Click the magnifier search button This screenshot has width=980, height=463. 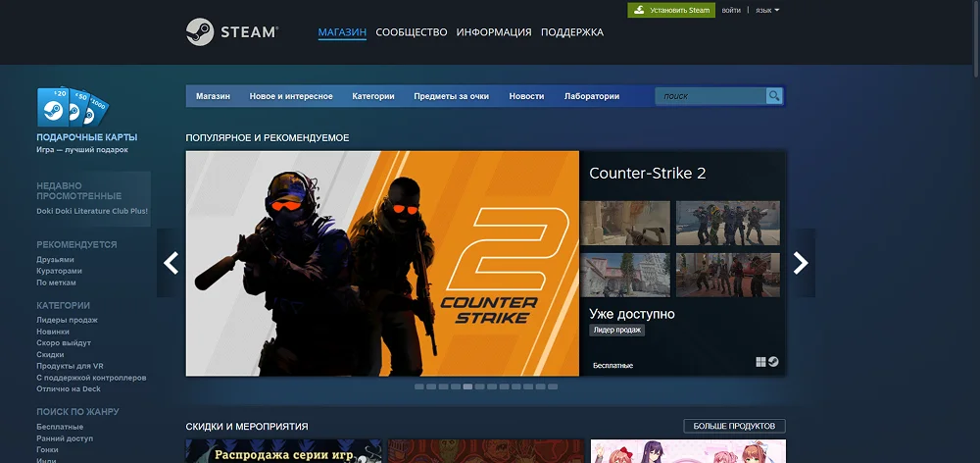[774, 96]
